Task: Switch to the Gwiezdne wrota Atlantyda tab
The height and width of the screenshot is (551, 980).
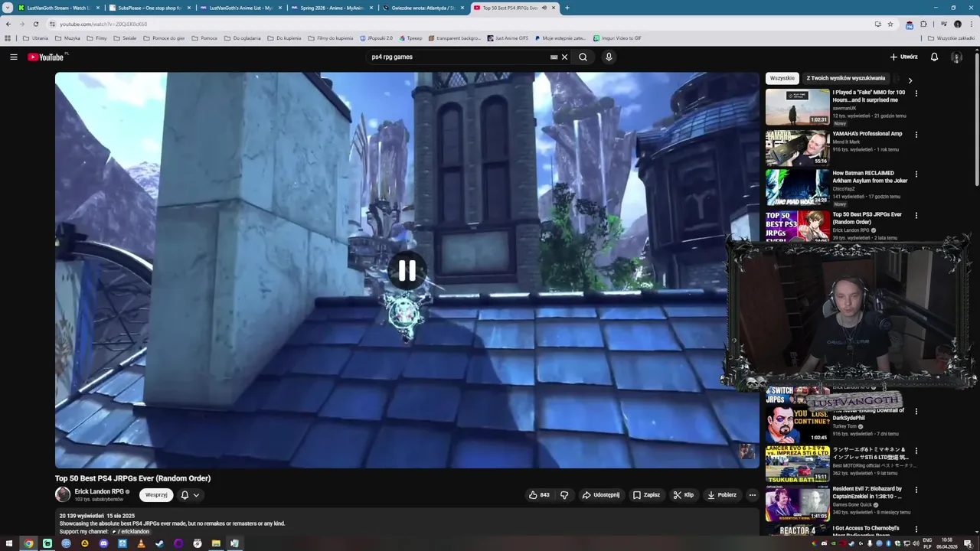Action: click(x=423, y=8)
